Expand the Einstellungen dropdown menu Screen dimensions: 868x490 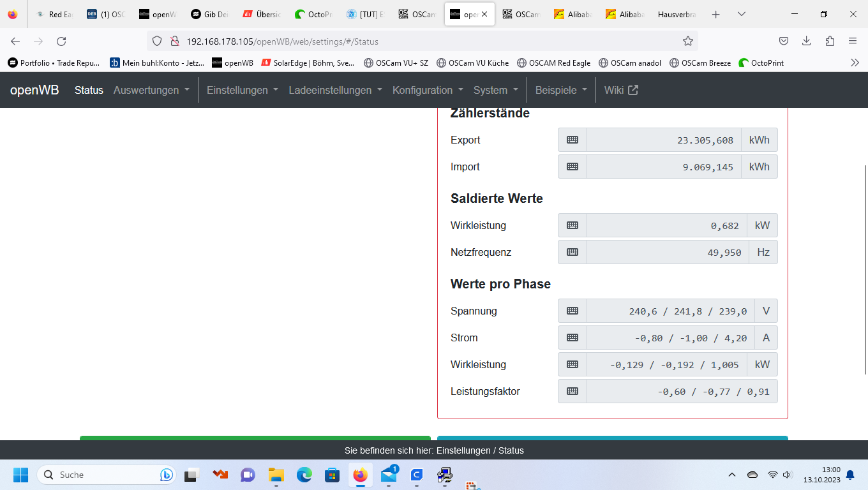tap(243, 90)
